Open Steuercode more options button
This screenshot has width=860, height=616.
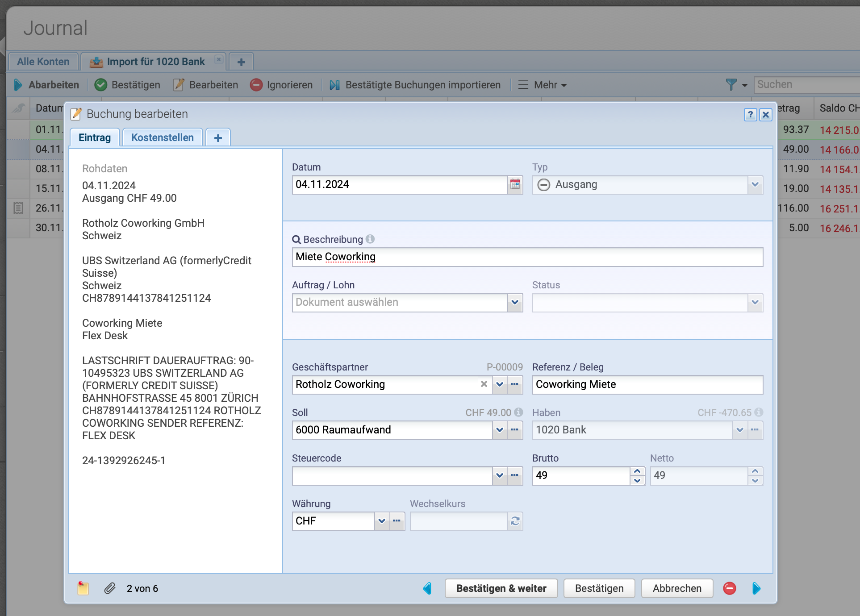click(x=515, y=475)
